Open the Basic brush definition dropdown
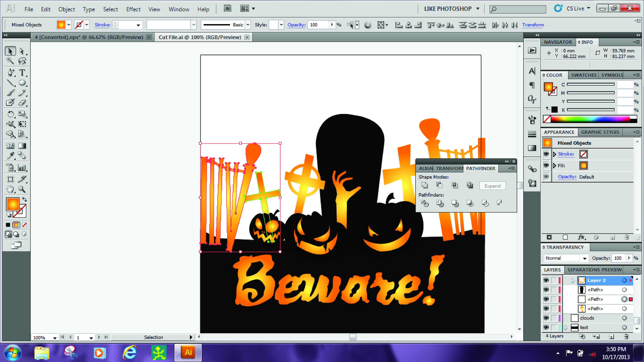 pos(248,25)
